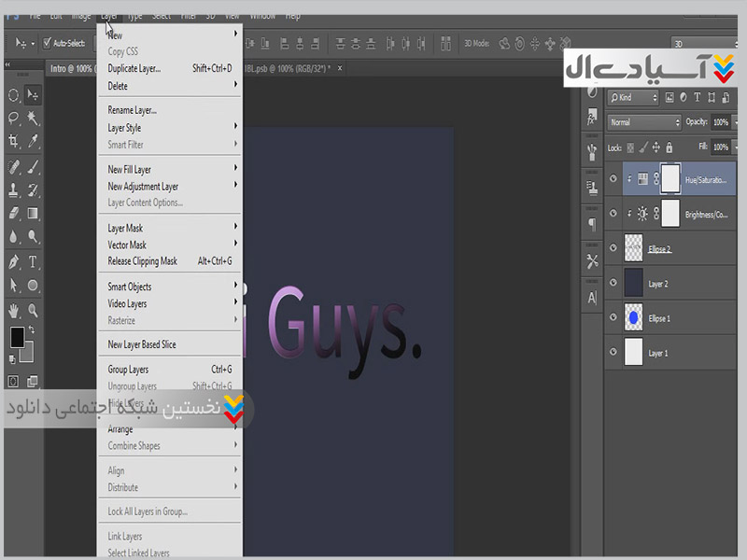The width and height of the screenshot is (747, 560).
Task: Select the Move tool in toolbox
Action: (34, 95)
